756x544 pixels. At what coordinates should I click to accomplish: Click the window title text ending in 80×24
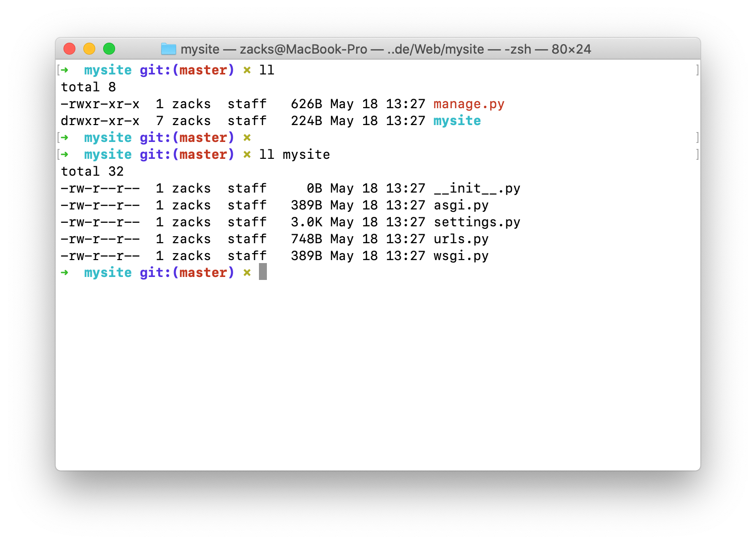coord(386,49)
